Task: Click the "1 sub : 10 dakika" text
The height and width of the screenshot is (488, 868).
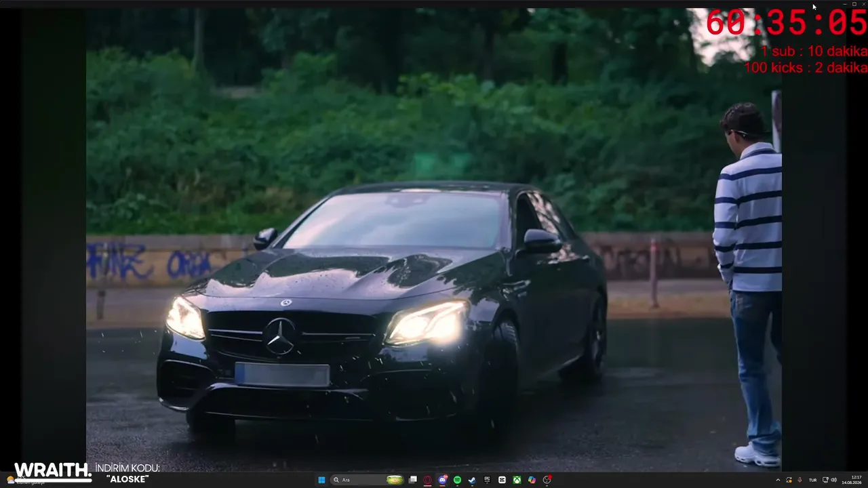Action: click(x=814, y=52)
